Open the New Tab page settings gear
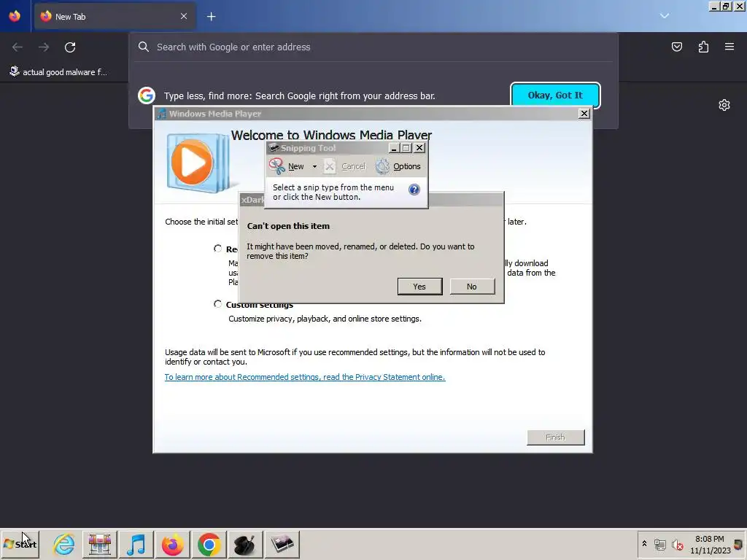Image resolution: width=747 pixels, height=560 pixels. pos(724,105)
